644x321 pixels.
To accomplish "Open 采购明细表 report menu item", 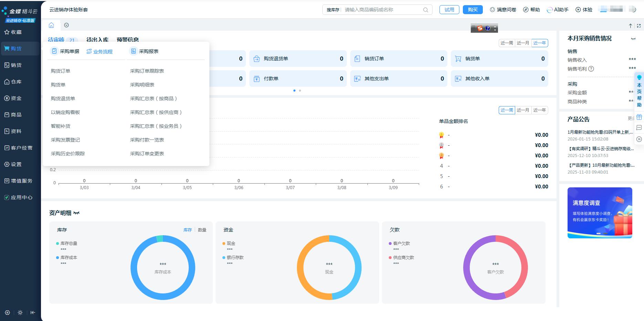I will point(142,85).
